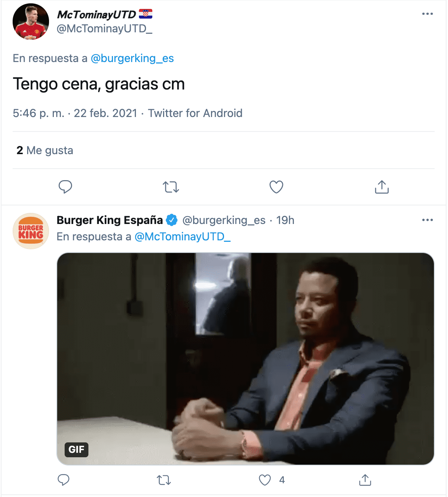Image resolution: width=448 pixels, height=497 pixels.
Task: Click the GIF badge on the video
Action: 76,450
